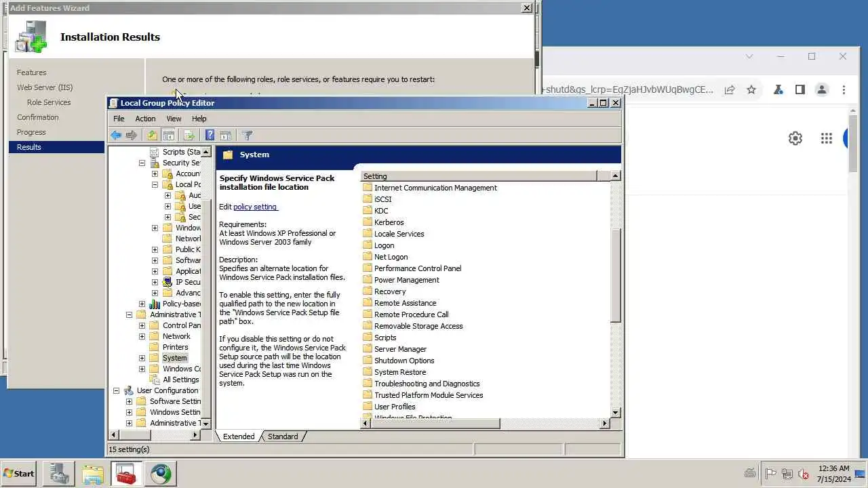Open the Chrome Labs flask icon
This screenshot has height=488, width=868.
[x=778, y=89]
